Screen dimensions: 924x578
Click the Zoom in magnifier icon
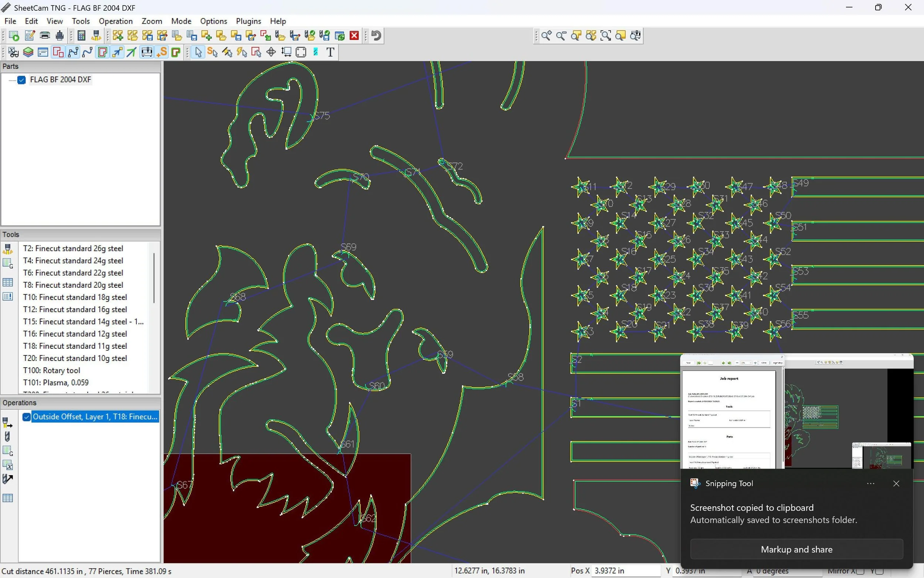[x=546, y=36]
